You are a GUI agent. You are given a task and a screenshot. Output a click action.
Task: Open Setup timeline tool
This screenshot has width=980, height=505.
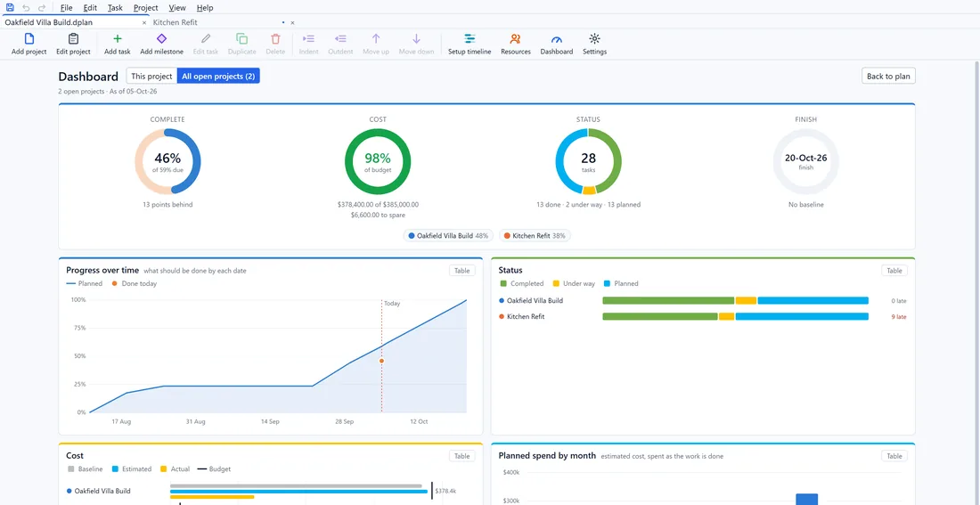[470, 44]
